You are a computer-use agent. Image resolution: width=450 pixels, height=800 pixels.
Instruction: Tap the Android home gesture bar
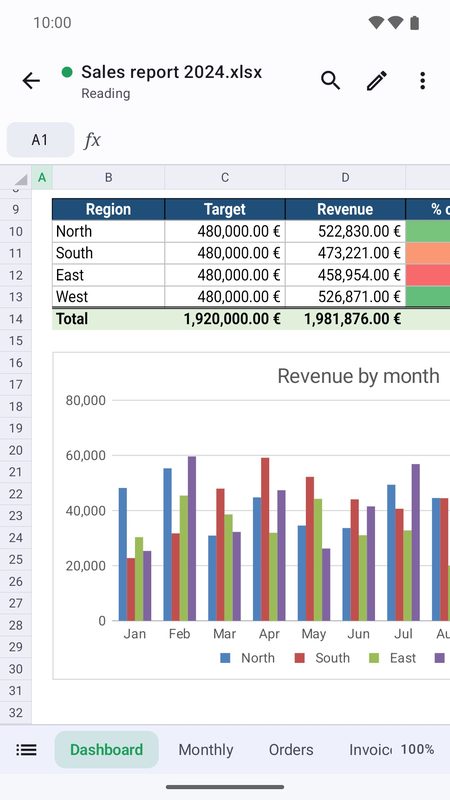[x=225, y=787]
